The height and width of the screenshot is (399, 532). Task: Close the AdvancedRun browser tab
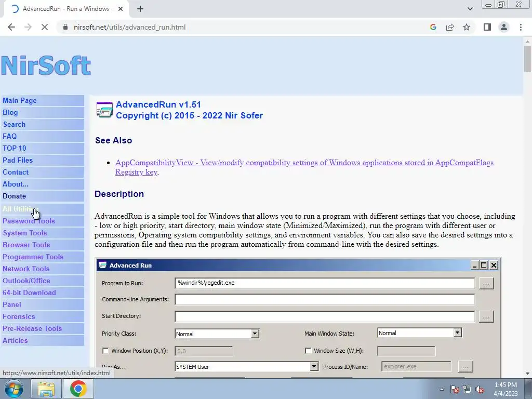(x=121, y=9)
